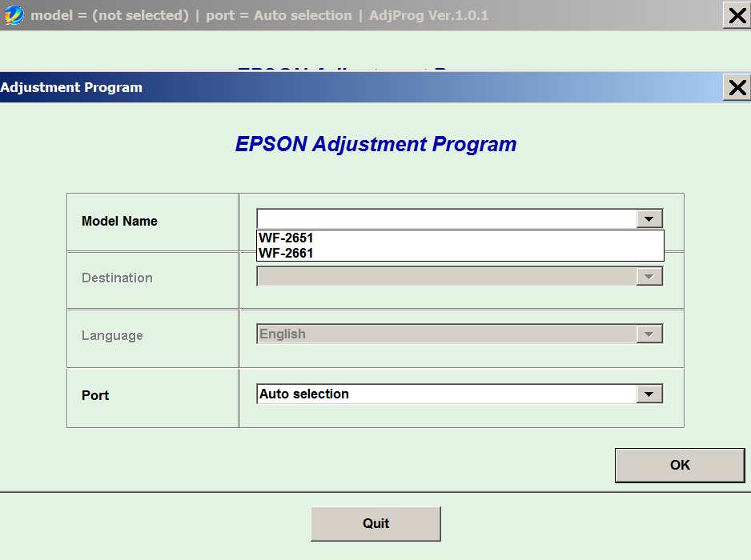Screen dimensions: 751x560
Task: Click the Adjustment Program dialog title bar
Action: tap(360, 87)
